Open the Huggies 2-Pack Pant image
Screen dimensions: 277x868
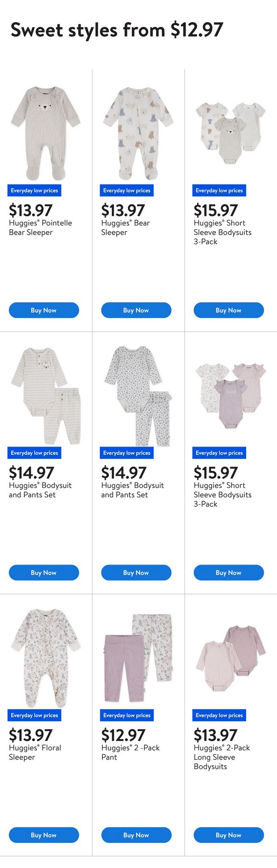click(x=138, y=658)
